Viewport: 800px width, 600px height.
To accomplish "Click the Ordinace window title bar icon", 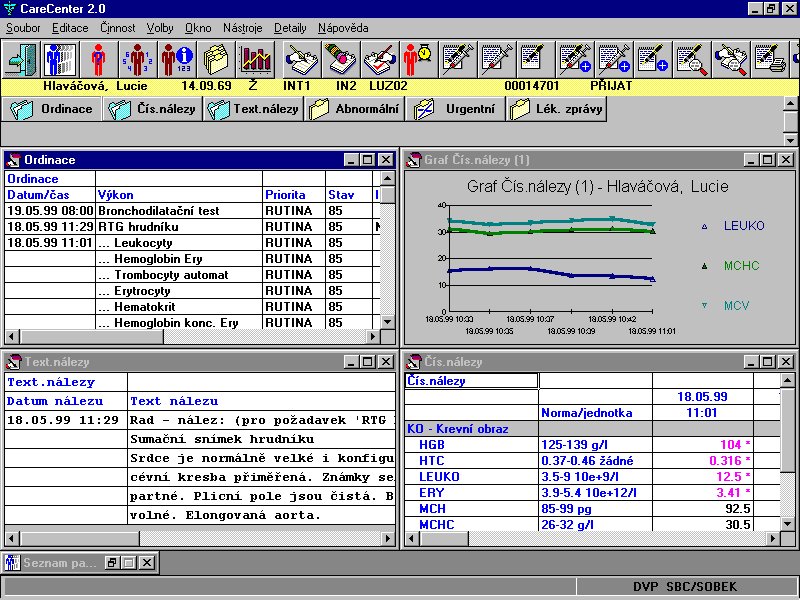I will click(x=13, y=160).
